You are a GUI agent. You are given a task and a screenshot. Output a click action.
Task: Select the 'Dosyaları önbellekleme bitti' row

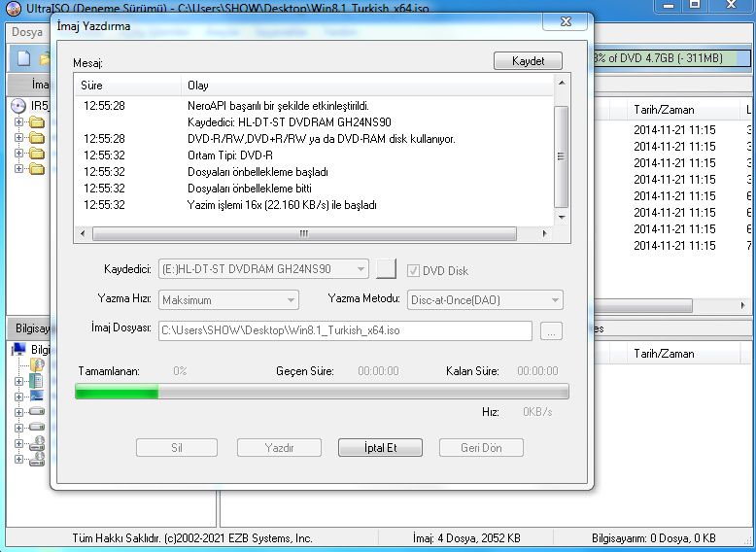point(314,188)
